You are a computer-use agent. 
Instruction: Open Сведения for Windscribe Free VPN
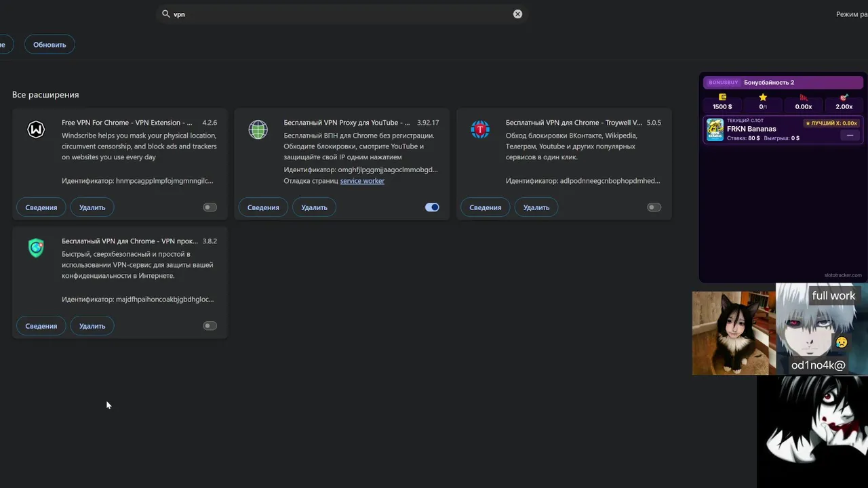click(x=41, y=207)
